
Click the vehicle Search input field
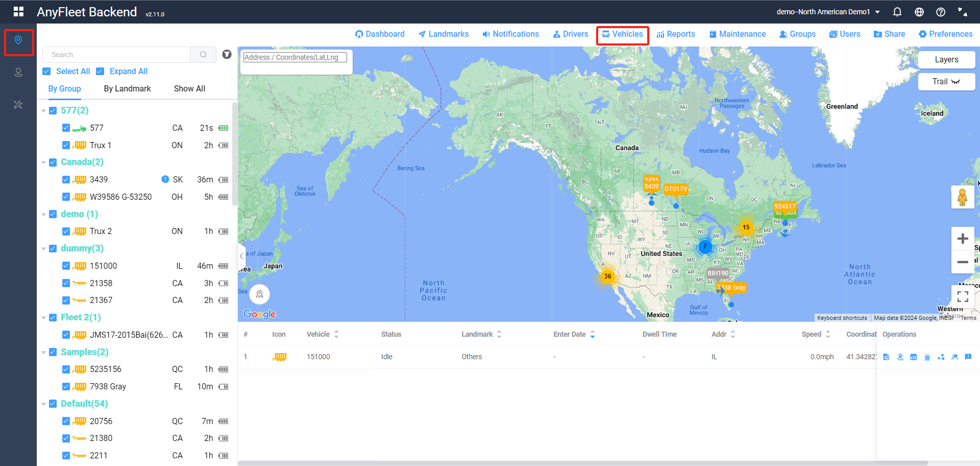(116, 55)
